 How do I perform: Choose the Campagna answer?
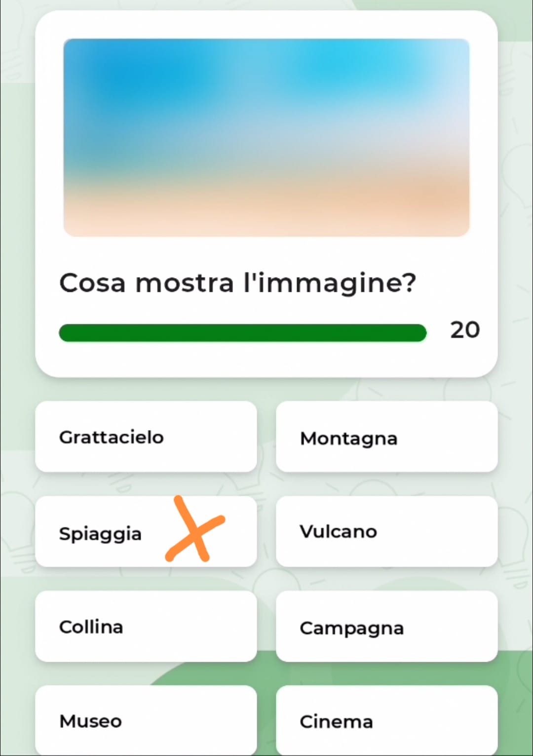(x=386, y=627)
